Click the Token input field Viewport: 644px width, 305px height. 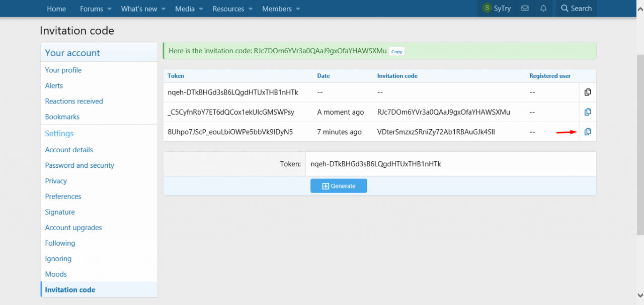point(450,164)
